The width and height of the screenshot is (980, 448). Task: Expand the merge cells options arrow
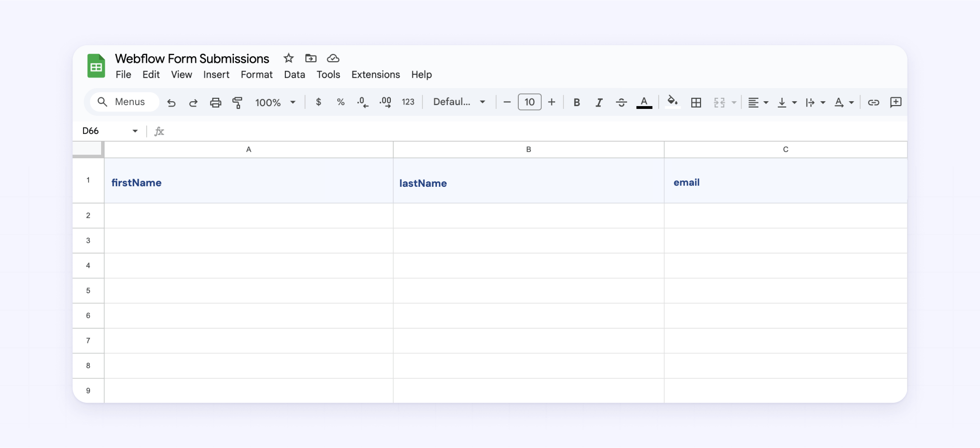coord(734,103)
